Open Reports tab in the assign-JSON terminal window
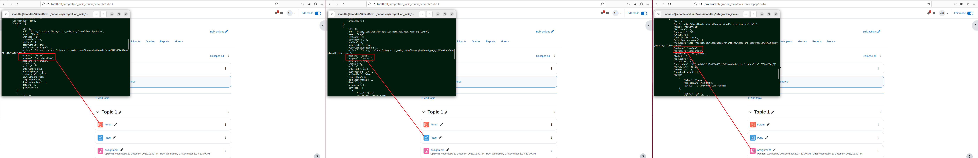Screen dimensions: 980x158 817,41
